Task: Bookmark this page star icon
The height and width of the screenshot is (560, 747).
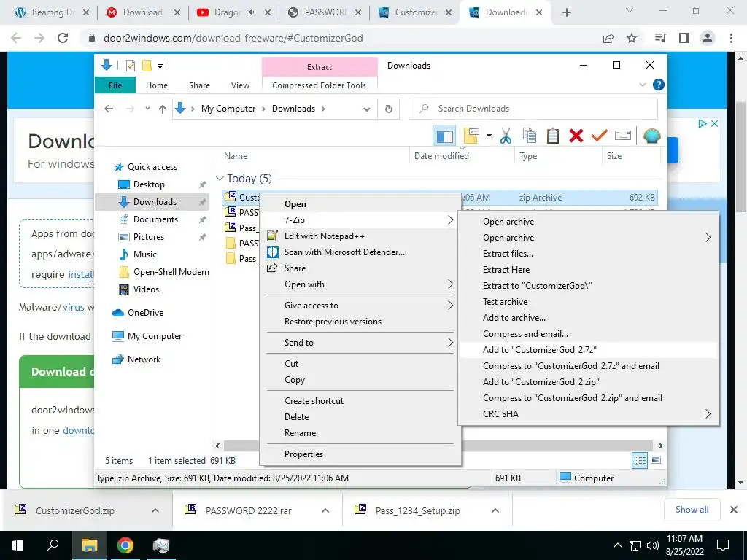Action: (x=632, y=38)
